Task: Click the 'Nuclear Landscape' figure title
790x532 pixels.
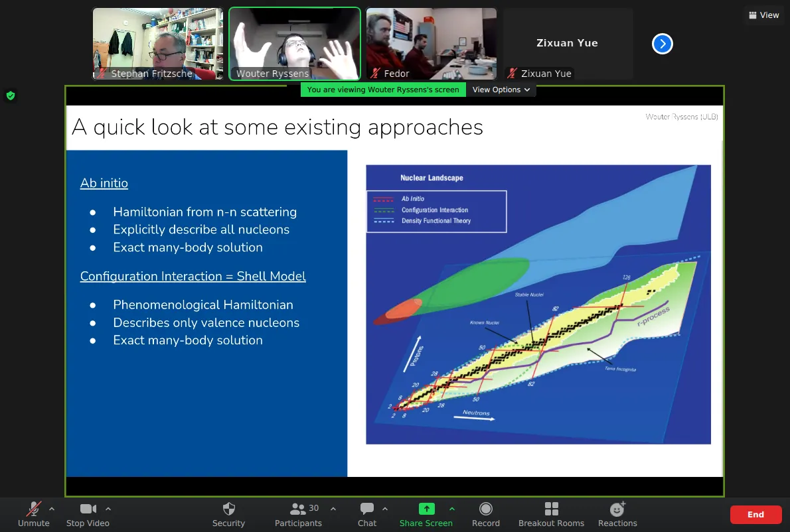Action: coord(432,178)
